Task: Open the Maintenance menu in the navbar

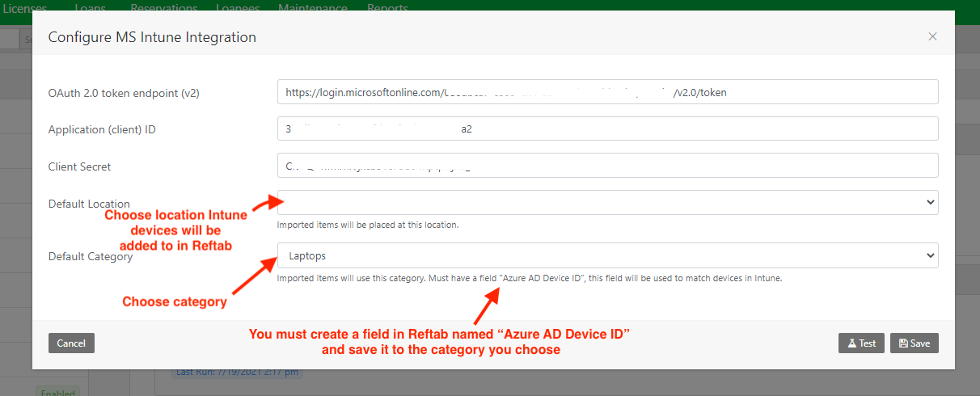Action: [313, 7]
